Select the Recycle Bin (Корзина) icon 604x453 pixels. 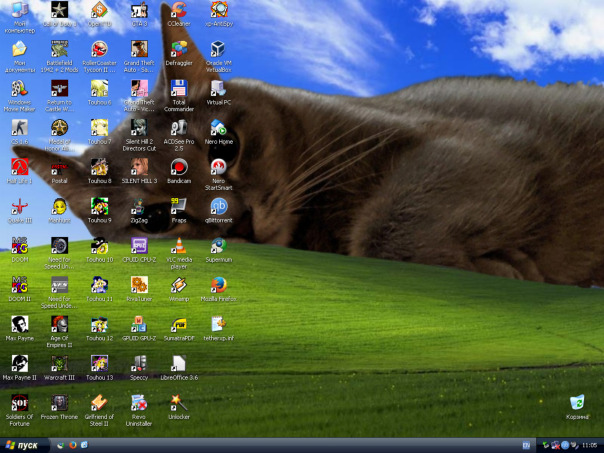point(577,403)
